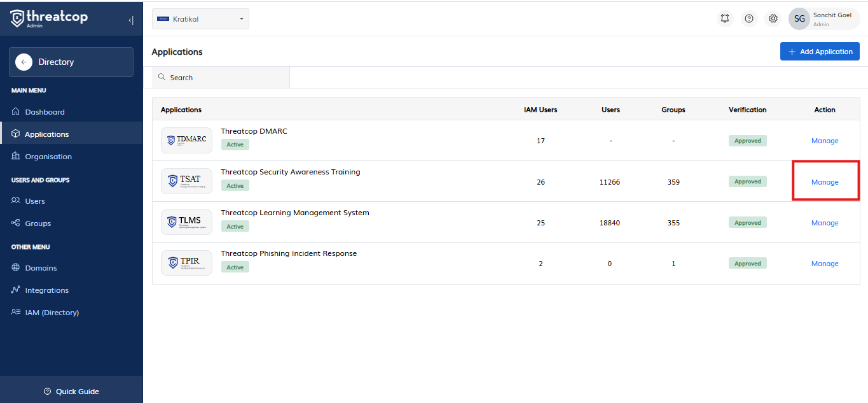Expand the Kratikal organisation dropdown
868x403 pixels.
(200, 19)
